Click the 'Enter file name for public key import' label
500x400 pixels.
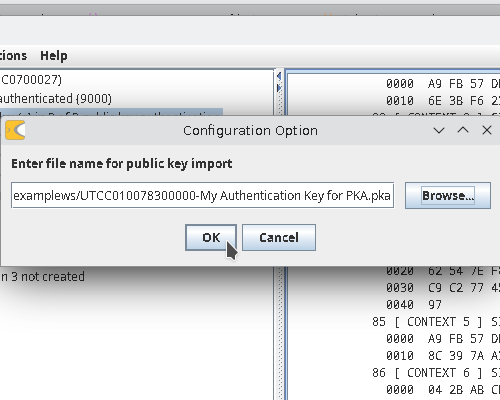tap(122, 164)
